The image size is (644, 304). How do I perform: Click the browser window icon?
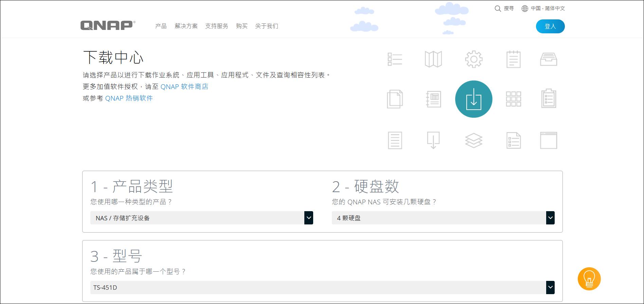[549, 140]
